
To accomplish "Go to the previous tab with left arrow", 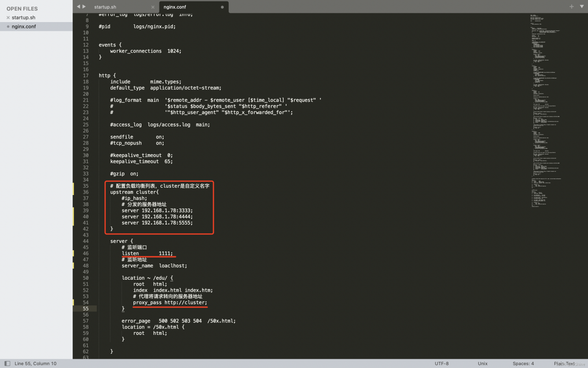I will coord(79,6).
